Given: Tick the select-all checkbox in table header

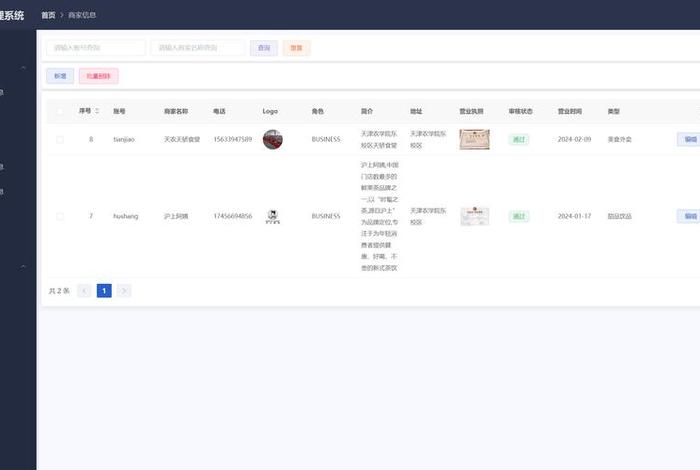Looking at the screenshot, I should 60,111.
